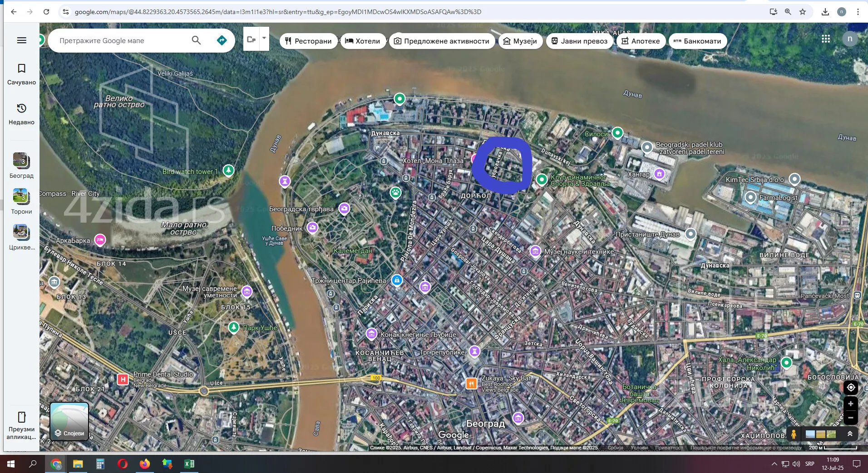868x473 pixels.
Task: Open File Explorer from the taskbar
Action: click(x=78, y=463)
